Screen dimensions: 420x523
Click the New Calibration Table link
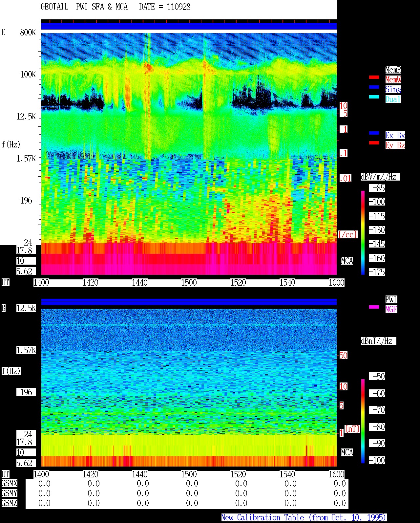304,518
